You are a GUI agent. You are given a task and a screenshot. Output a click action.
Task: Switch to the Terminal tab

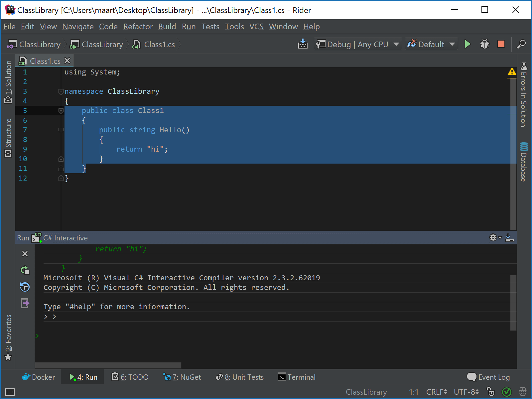296,377
